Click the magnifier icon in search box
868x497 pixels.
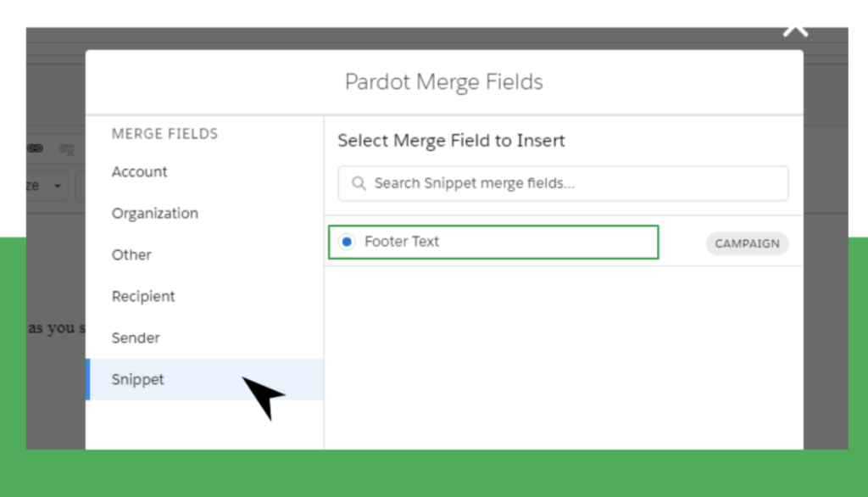tap(359, 183)
